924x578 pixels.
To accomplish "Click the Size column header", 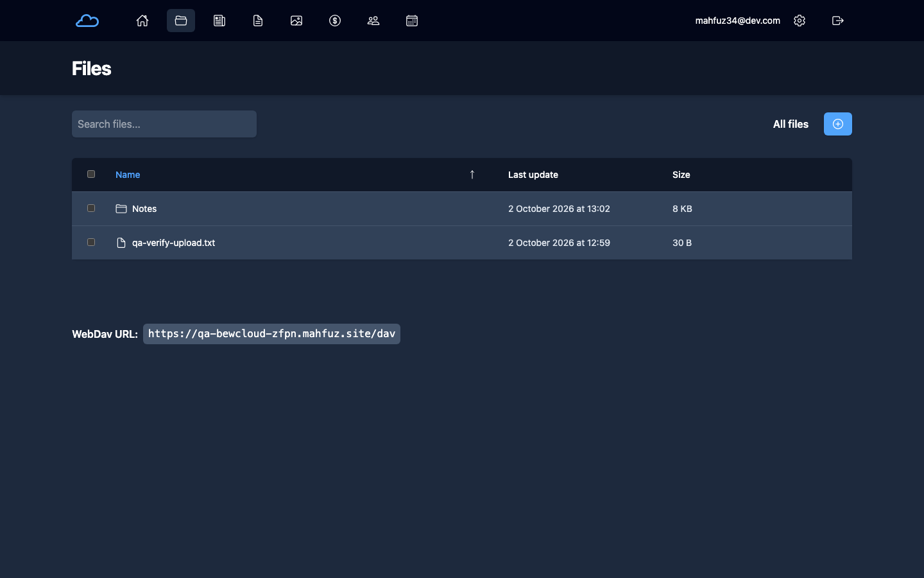I will click(x=681, y=175).
